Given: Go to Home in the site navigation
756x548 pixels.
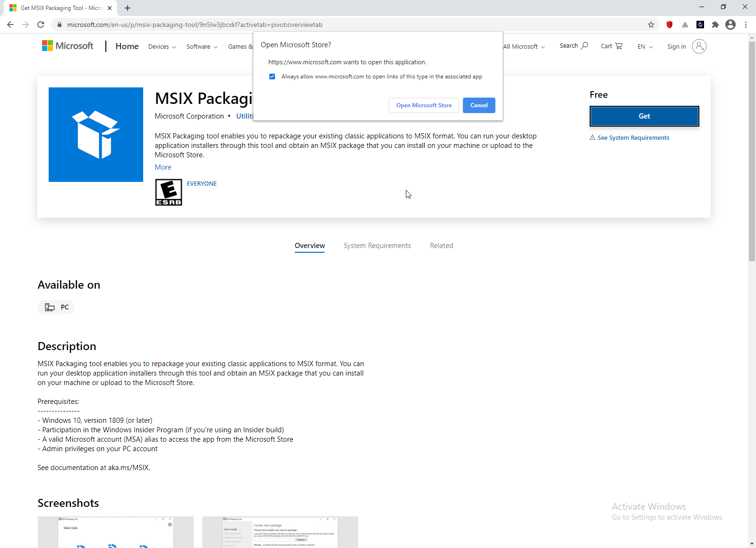Looking at the screenshot, I should (x=127, y=46).
